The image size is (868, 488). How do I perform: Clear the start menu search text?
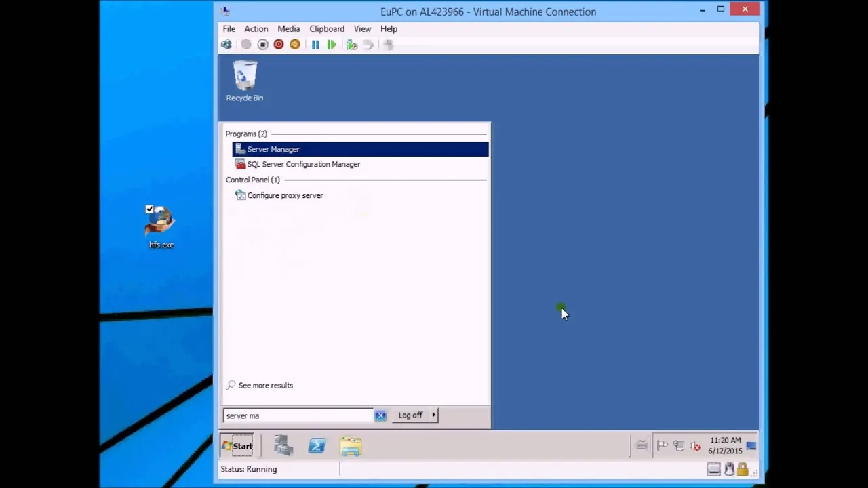point(380,415)
